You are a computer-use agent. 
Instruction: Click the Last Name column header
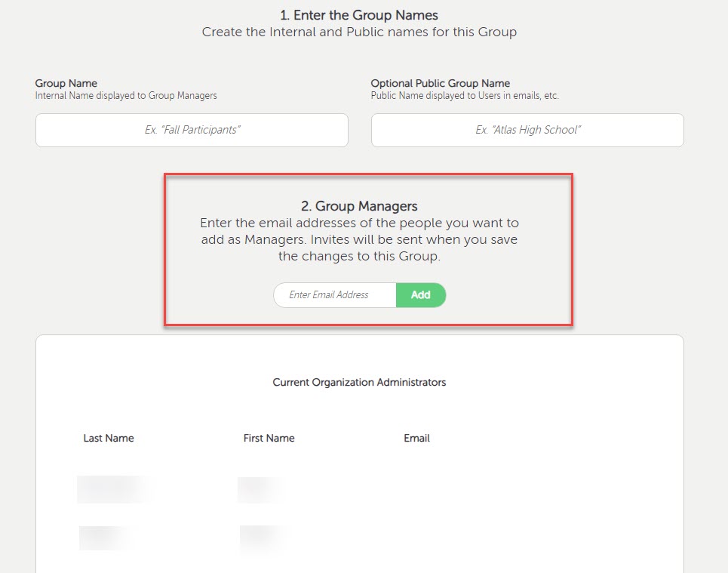tap(109, 438)
